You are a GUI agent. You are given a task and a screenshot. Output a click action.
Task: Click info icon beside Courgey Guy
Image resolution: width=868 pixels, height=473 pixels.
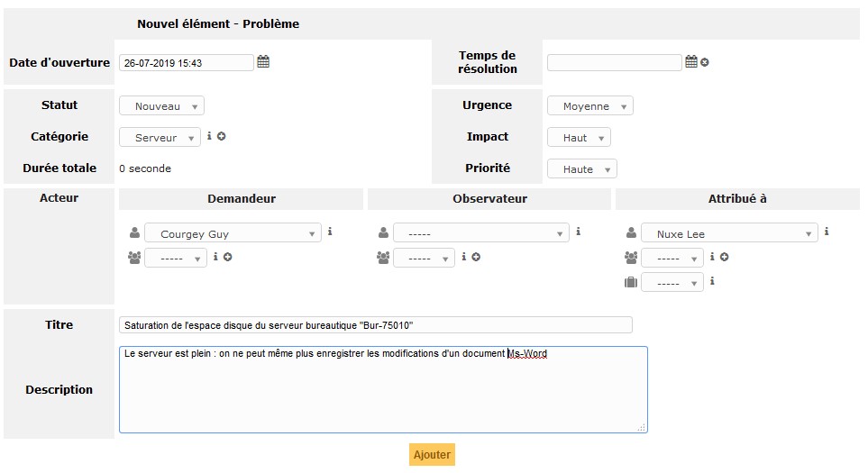(330, 232)
